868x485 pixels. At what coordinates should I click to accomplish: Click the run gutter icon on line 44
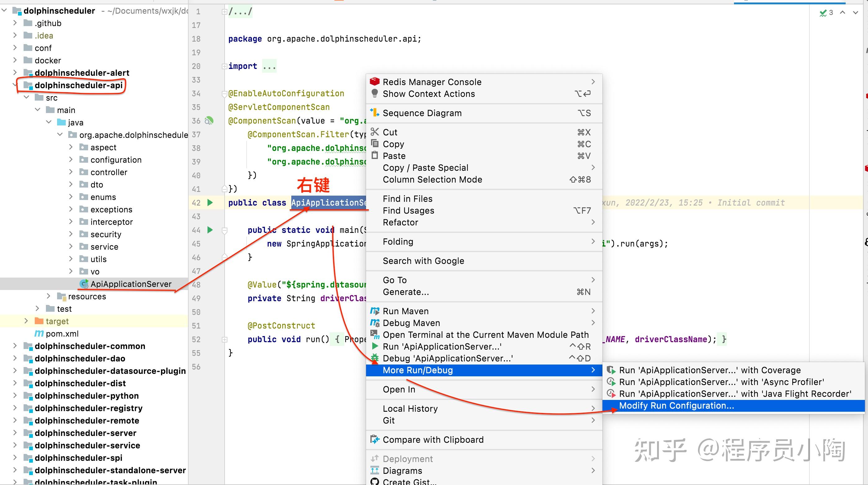tap(210, 230)
